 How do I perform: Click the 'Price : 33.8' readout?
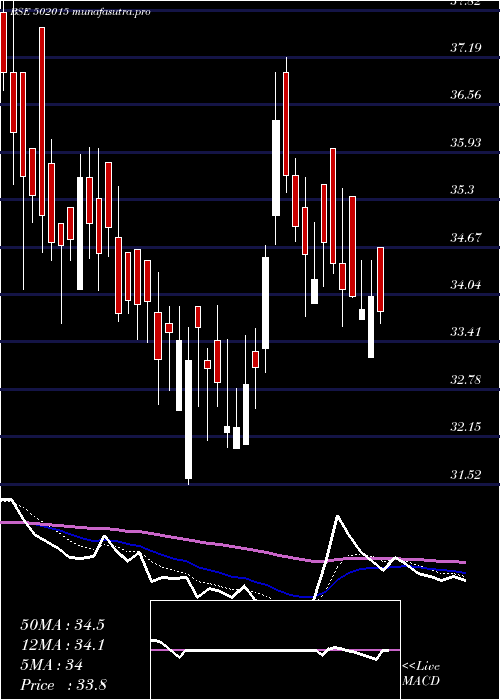tap(63, 685)
